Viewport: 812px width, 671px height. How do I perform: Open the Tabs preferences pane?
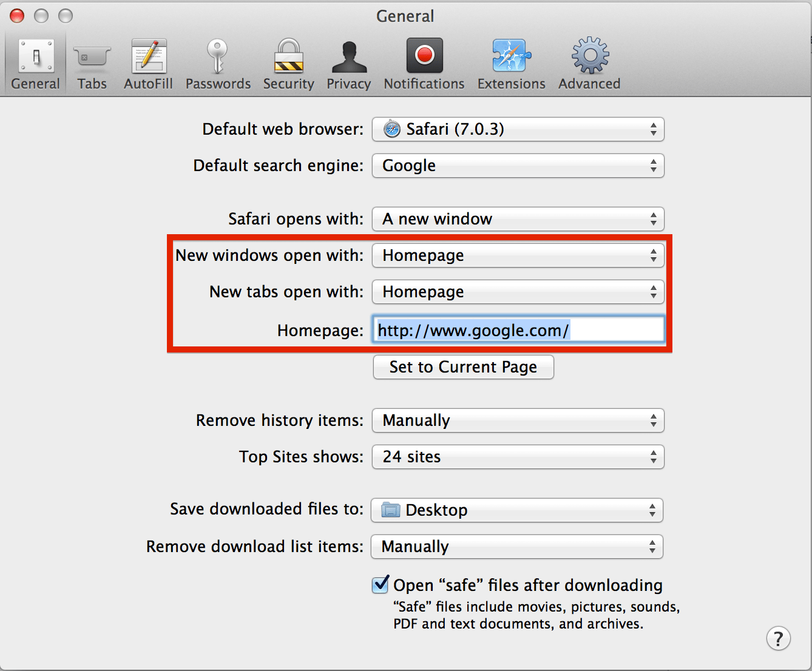[92, 64]
